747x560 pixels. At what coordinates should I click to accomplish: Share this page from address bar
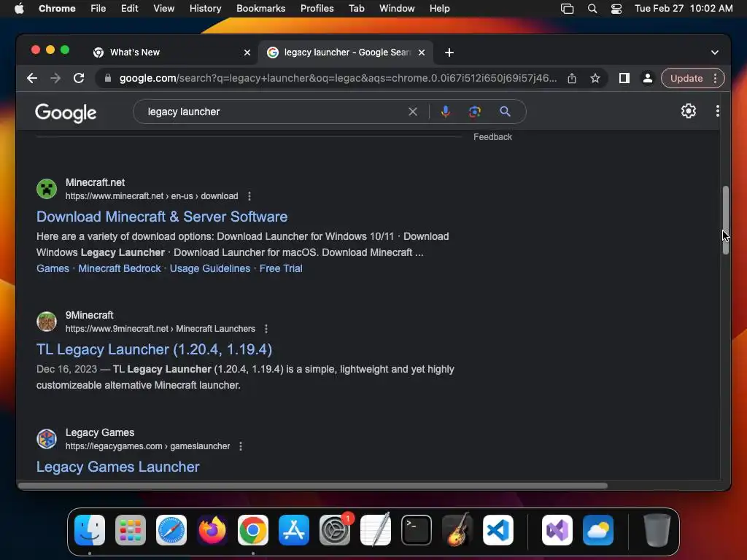(572, 78)
